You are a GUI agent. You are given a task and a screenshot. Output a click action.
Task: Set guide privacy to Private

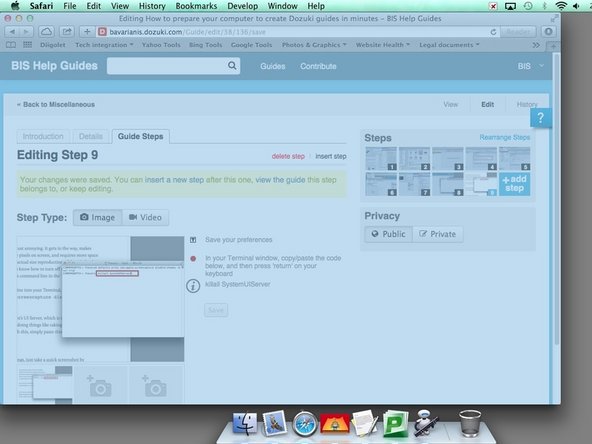[438, 234]
